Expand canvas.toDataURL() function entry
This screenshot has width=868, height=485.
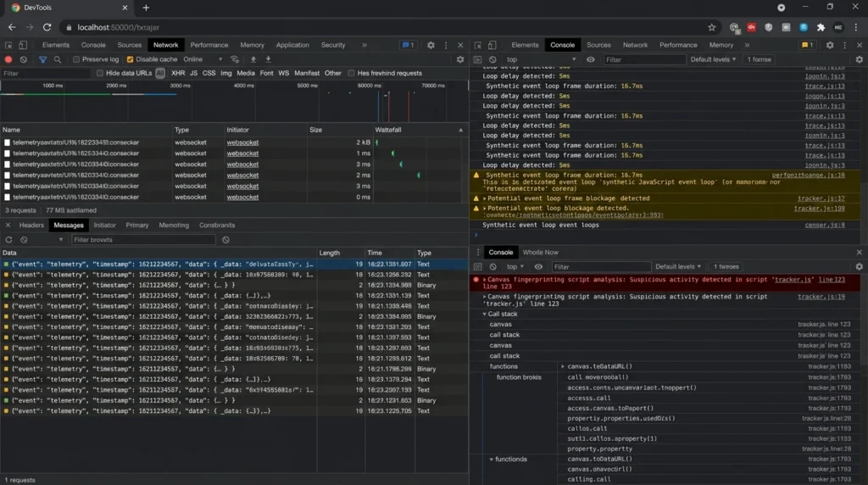pyautogui.click(x=563, y=366)
